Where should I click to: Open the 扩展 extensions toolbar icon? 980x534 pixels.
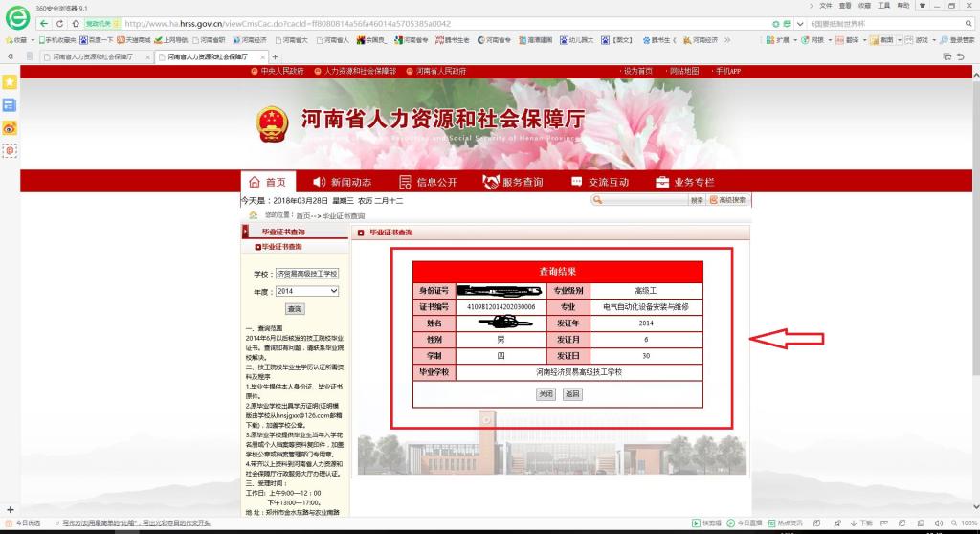(x=777, y=40)
